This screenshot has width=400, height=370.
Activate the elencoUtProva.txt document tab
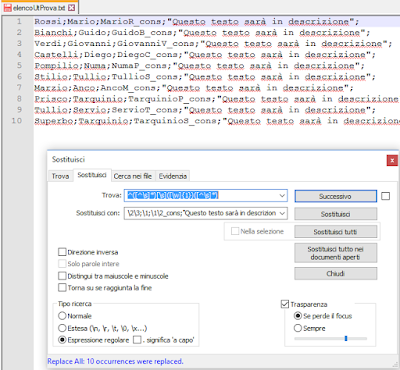(39, 7)
